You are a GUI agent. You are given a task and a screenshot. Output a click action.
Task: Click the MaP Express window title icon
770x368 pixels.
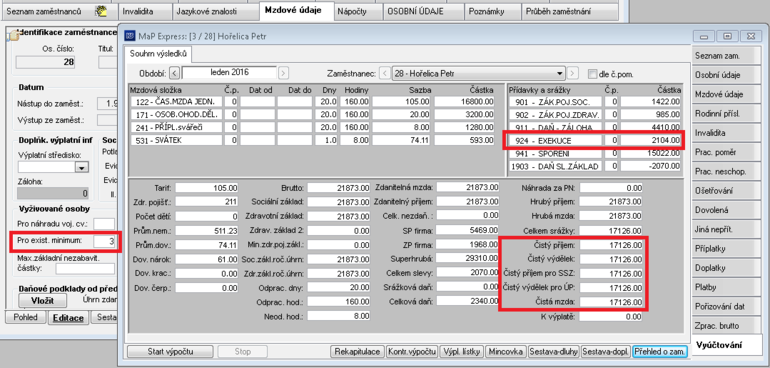tap(130, 36)
